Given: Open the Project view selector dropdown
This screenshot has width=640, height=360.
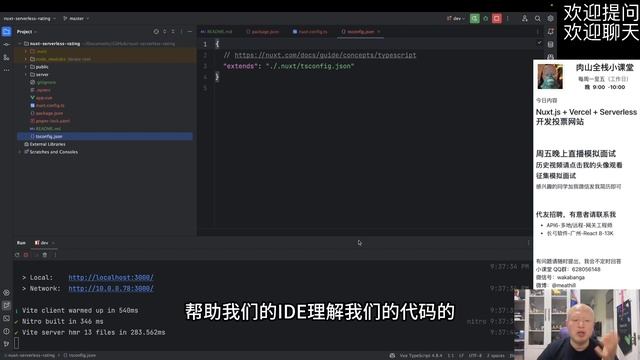Looking at the screenshot, I should 27,31.
